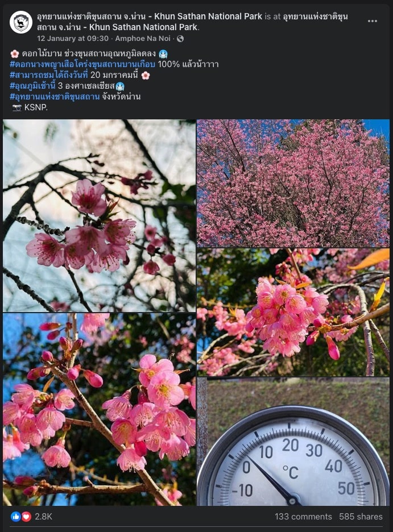The image size is (393, 532).
Task: Open the blossom close-up photo with pale sky
Action: 99,215
